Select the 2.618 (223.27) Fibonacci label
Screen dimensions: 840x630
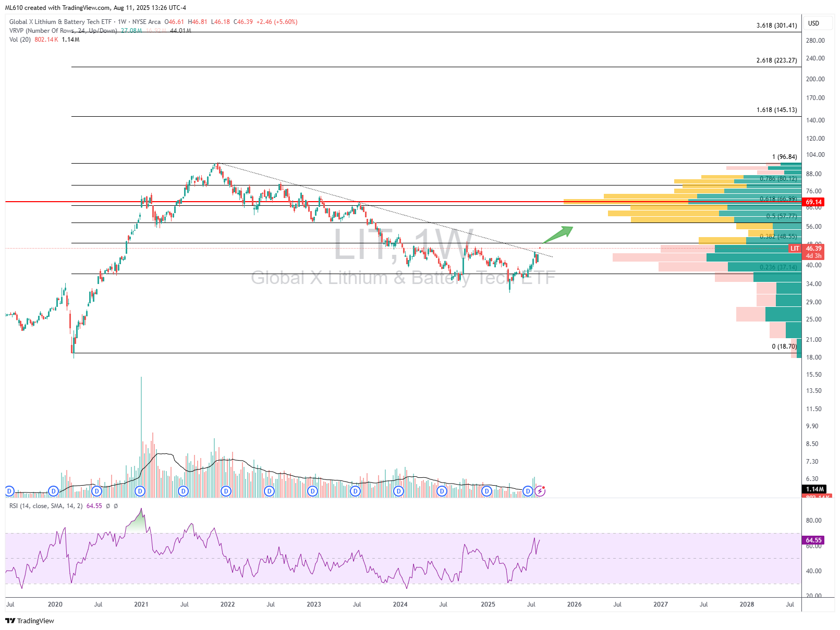click(x=776, y=60)
